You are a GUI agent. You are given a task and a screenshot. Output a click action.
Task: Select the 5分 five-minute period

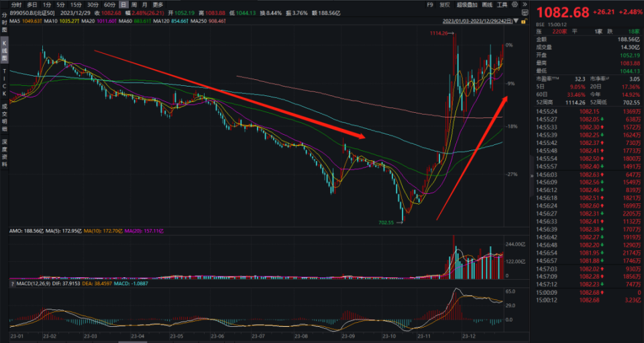point(61,5)
